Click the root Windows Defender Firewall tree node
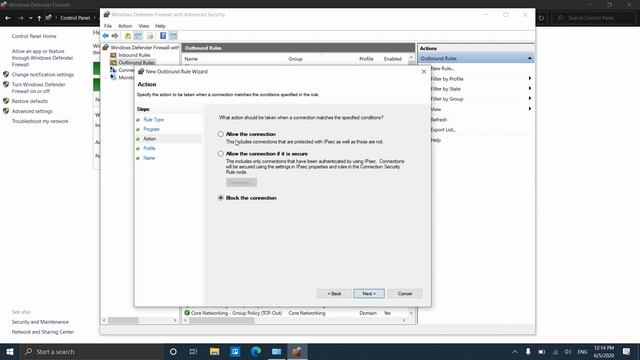Viewport: 640px width, 360px height. 144,47
